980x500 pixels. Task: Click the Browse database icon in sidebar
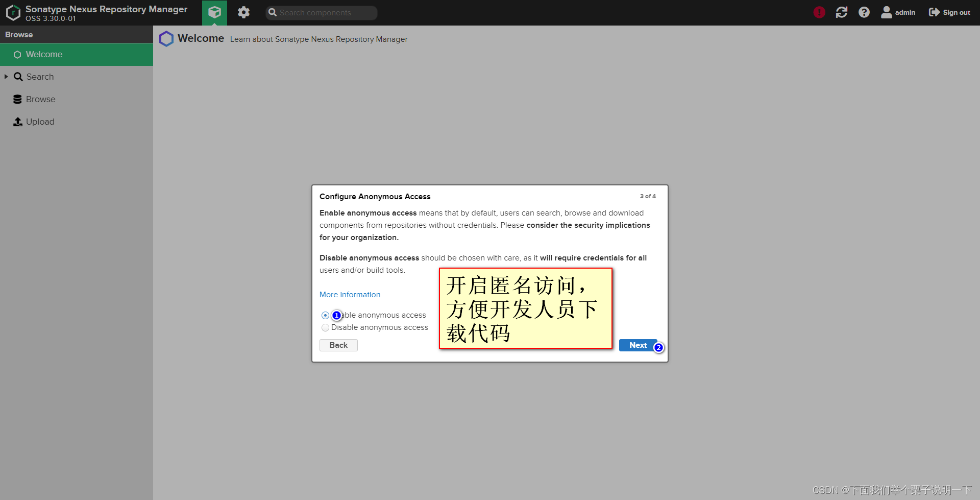[x=17, y=99]
